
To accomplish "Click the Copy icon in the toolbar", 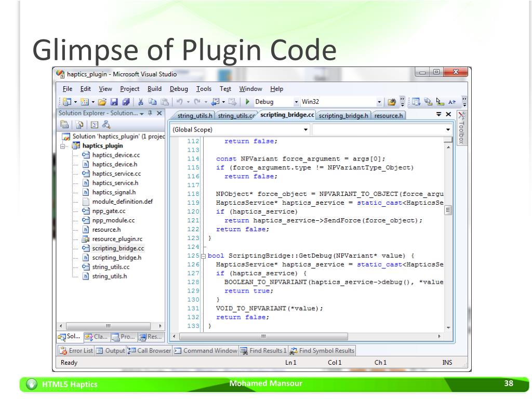I will coord(153,102).
